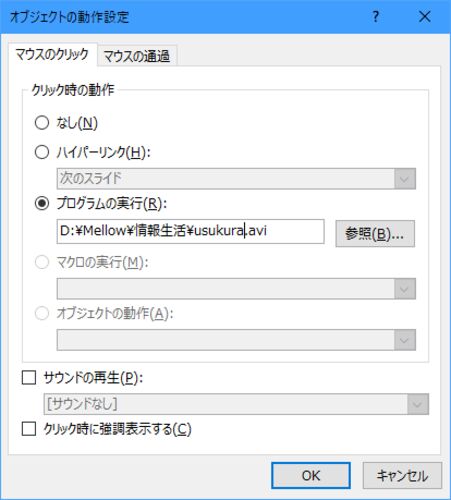Select プログラムの実行(R) radio button
Viewport: 451px width, 500px height.
tap(42, 203)
